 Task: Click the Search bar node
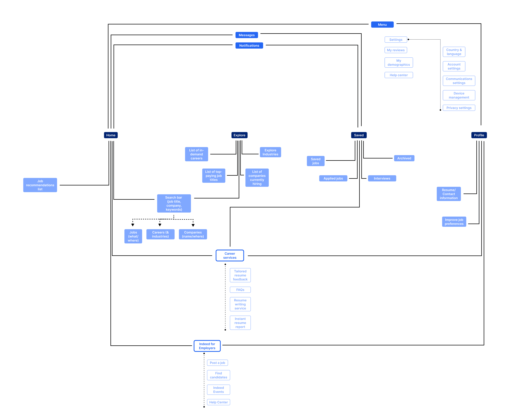[x=174, y=203]
